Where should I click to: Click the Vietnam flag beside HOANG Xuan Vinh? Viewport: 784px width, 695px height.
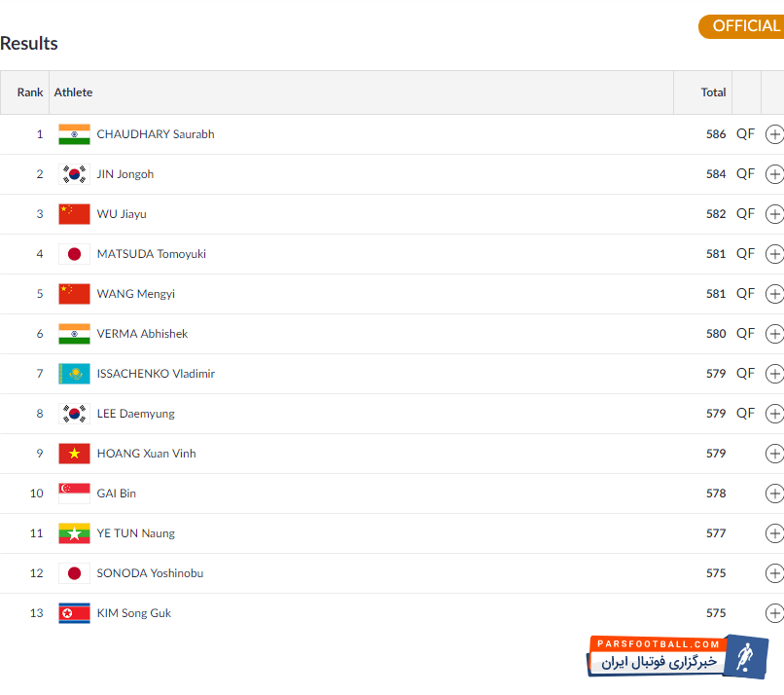pos(74,454)
